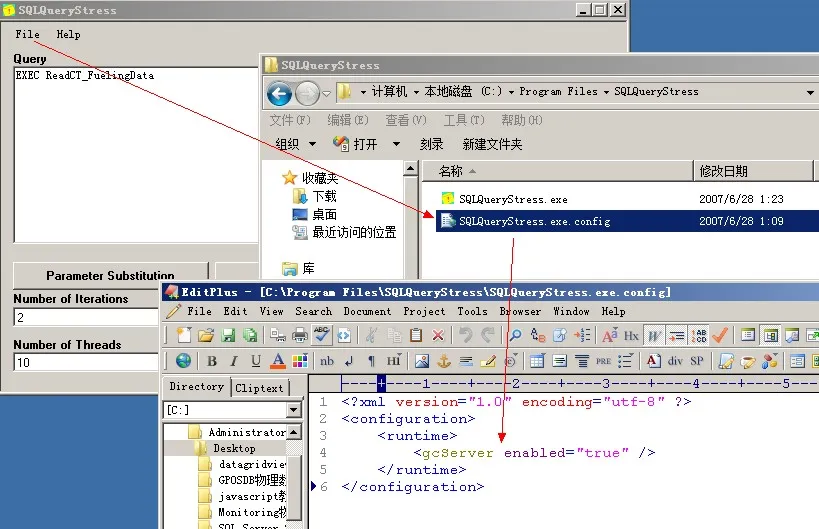Create a new document in EditPlus toolbar

point(184,335)
